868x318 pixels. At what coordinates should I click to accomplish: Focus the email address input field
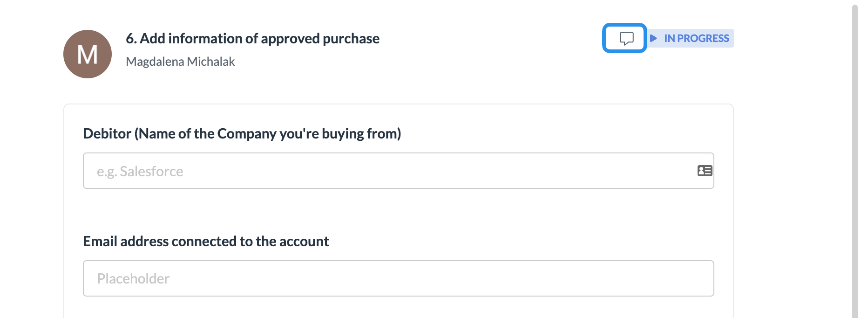398,278
